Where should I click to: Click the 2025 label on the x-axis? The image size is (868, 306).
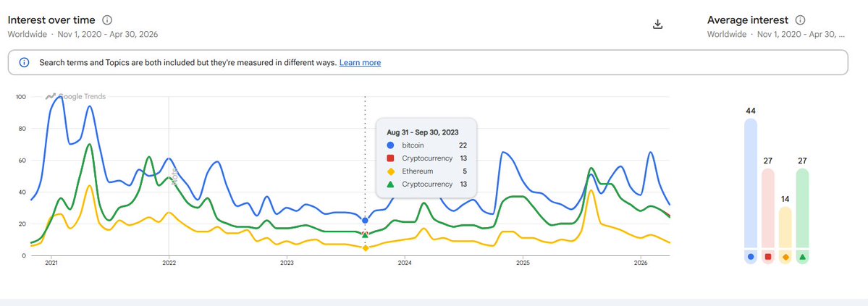coord(523,263)
